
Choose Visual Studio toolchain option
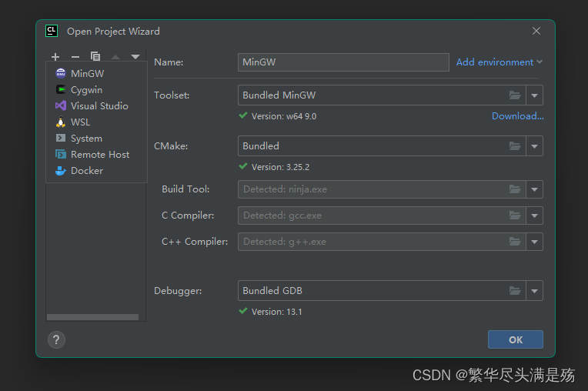point(99,106)
